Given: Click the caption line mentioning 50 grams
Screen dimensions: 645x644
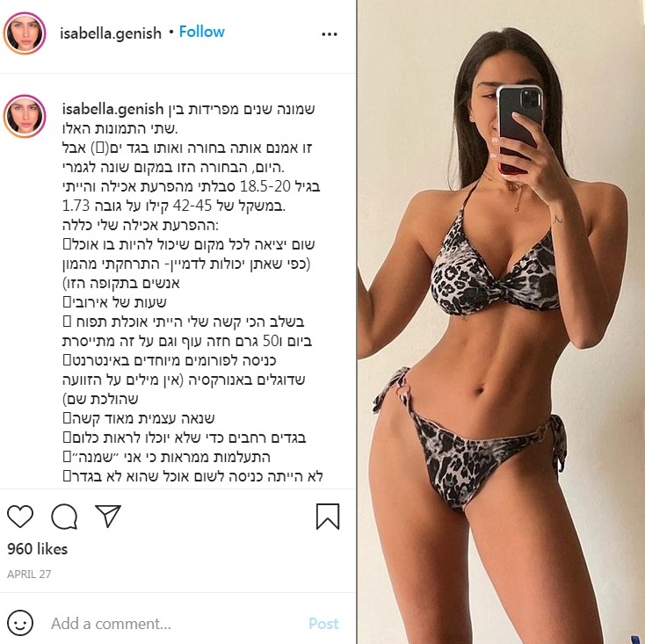Looking at the screenshot, I should click(x=187, y=341).
